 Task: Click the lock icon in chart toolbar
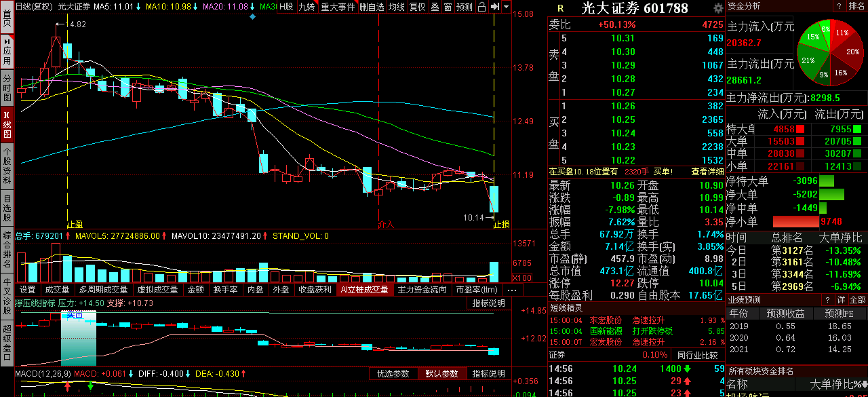coord(482,7)
